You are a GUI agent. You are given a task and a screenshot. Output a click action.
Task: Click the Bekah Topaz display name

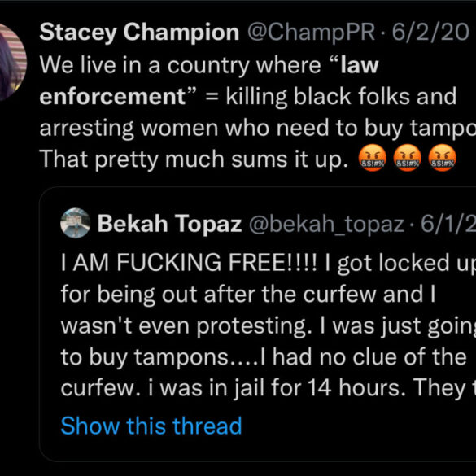[169, 224]
